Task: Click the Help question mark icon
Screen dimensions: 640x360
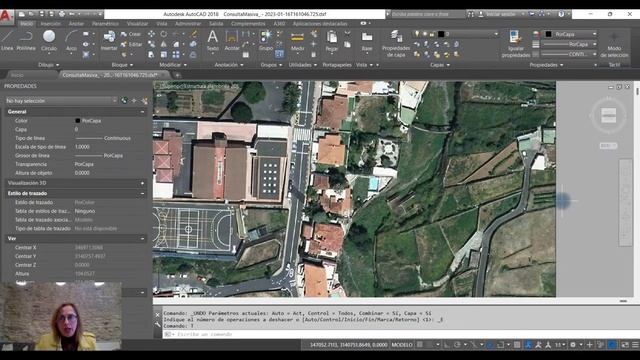Action: tap(561, 14)
